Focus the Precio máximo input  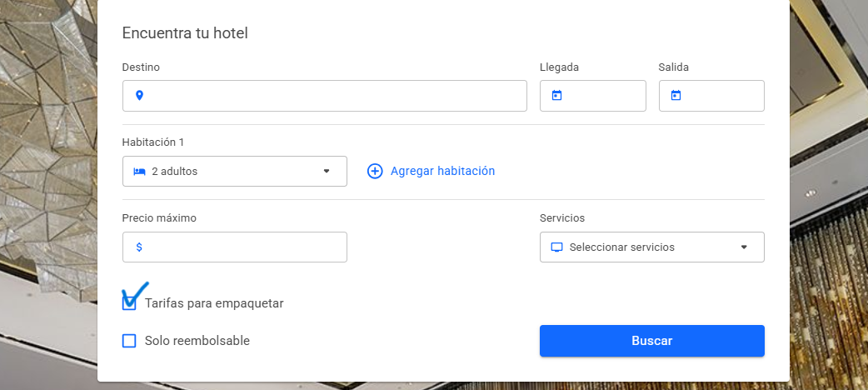pyautogui.click(x=235, y=247)
